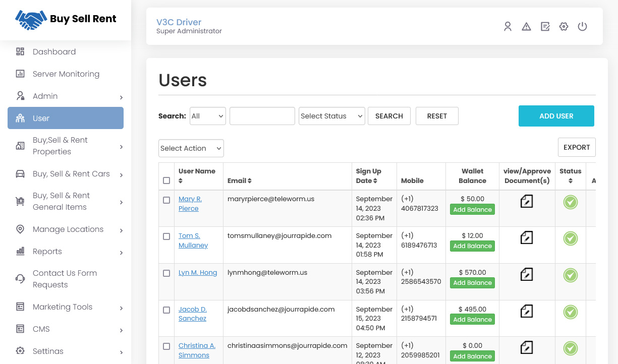Click the ADD USER button
The height and width of the screenshot is (364, 618).
click(x=556, y=116)
